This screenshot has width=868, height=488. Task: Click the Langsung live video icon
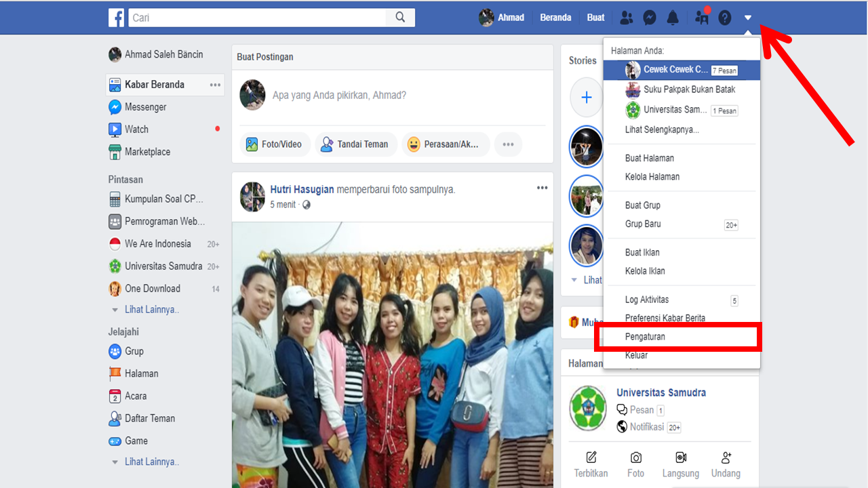pyautogui.click(x=681, y=457)
